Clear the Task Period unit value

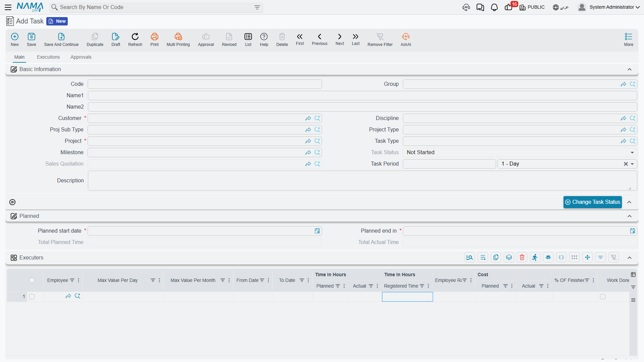(626, 164)
